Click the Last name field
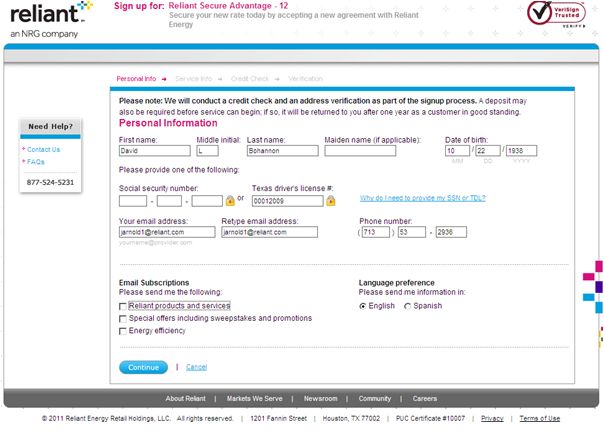Screen dimensions: 604x448 (x=283, y=151)
